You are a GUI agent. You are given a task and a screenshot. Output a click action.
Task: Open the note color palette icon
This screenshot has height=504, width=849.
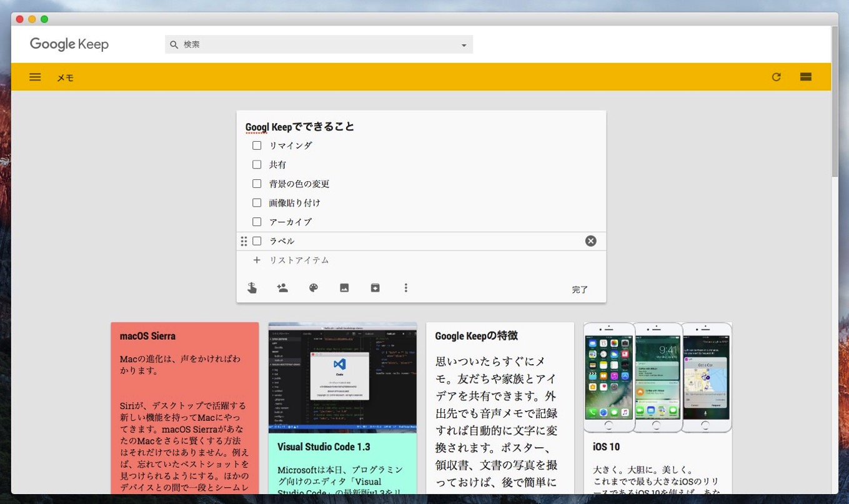(314, 288)
